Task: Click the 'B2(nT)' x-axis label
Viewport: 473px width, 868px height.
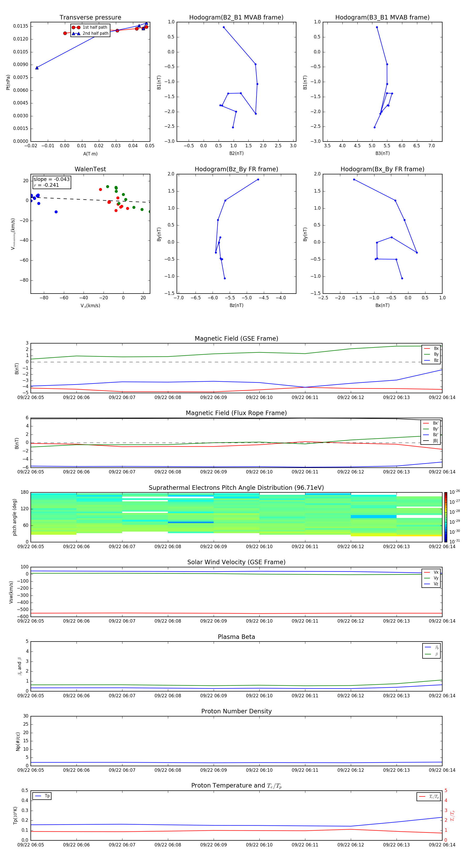Action: [x=236, y=153]
